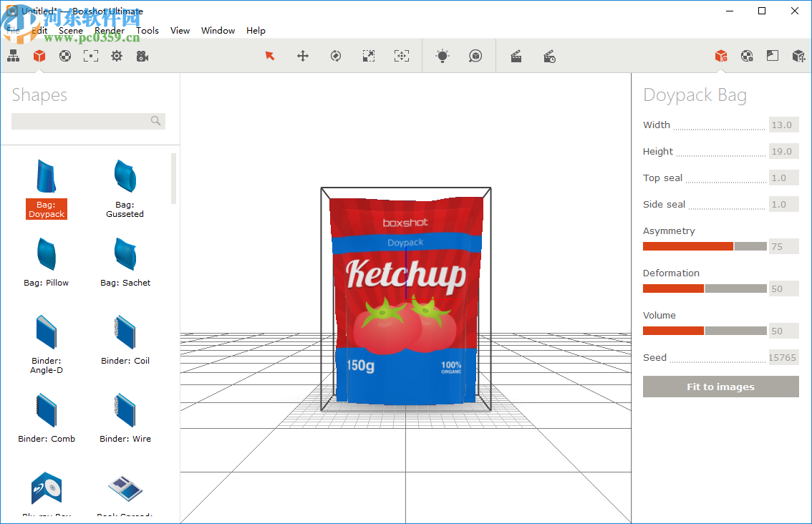Click the lightbulb lighting icon

click(443, 56)
